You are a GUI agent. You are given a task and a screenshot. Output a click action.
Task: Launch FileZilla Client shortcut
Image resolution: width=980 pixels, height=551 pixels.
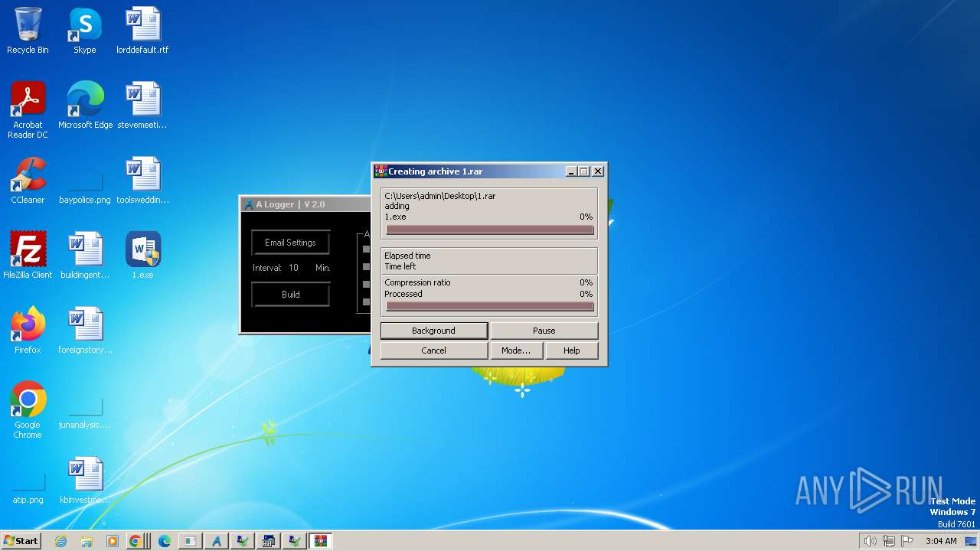click(x=28, y=256)
